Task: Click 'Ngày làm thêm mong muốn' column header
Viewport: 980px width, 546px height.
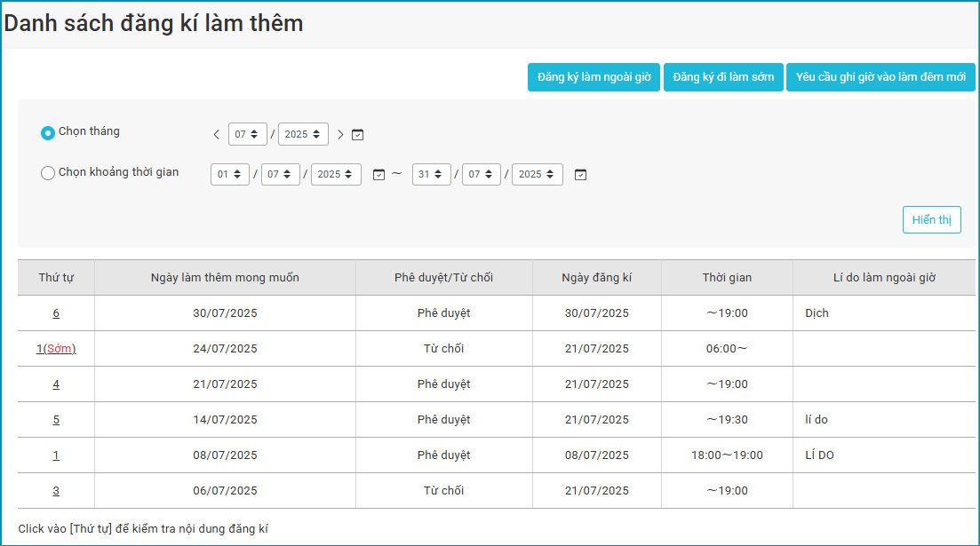Action: coord(225,278)
